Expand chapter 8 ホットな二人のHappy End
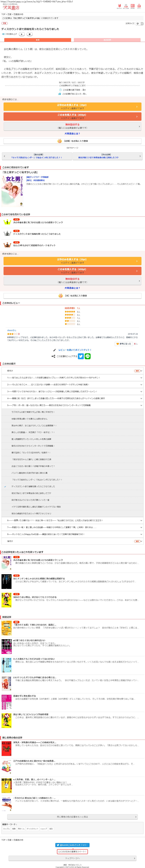The image size is (145, 868). [x=72, y=534]
